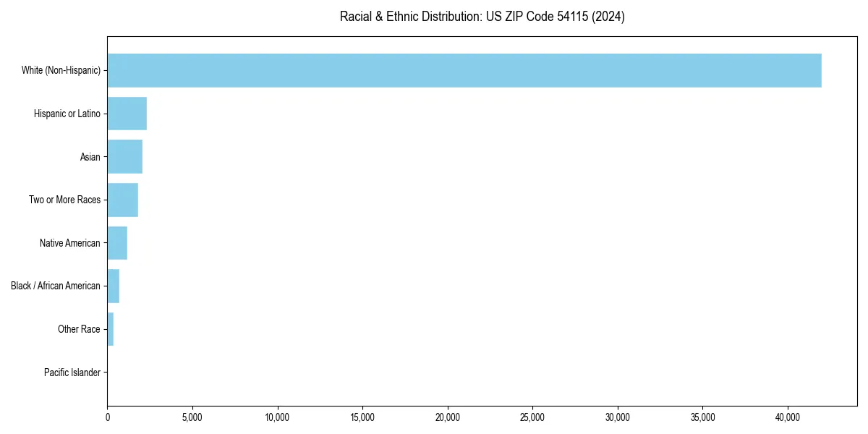Select the Two or More Races bar
868x434 pixels.
coord(123,200)
